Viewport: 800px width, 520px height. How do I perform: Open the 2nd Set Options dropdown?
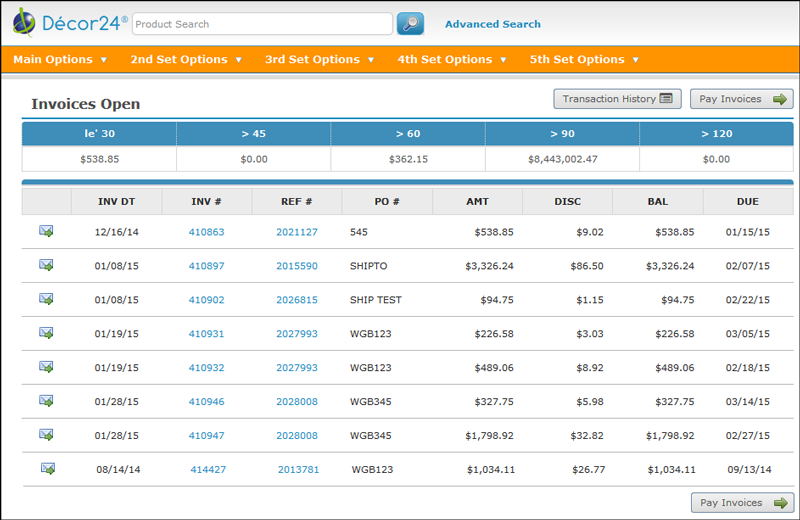click(x=186, y=60)
